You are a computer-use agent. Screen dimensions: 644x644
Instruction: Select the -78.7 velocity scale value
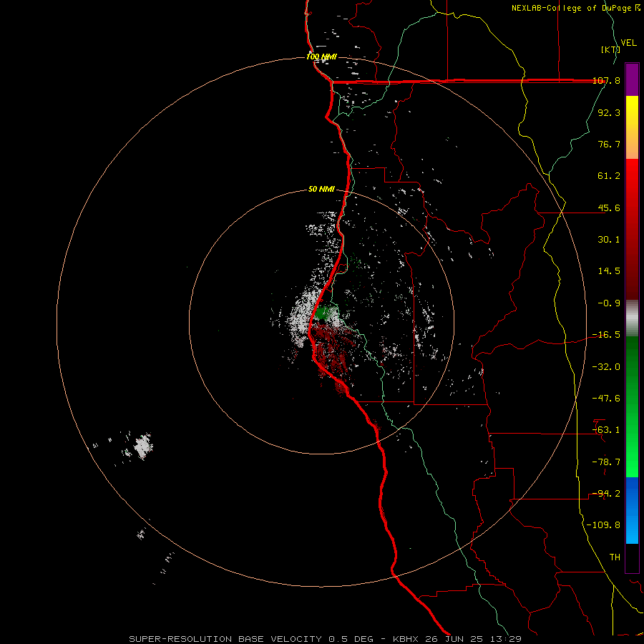pos(606,462)
